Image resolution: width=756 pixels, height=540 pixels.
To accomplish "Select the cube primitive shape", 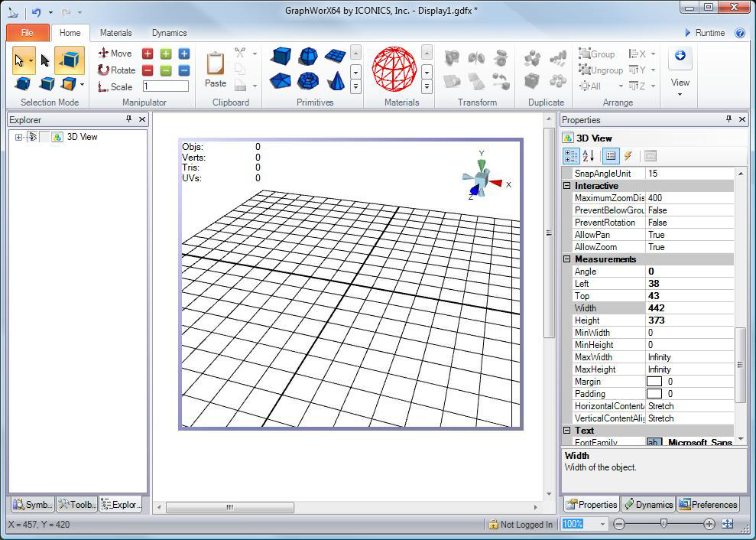I will pyautogui.click(x=281, y=57).
